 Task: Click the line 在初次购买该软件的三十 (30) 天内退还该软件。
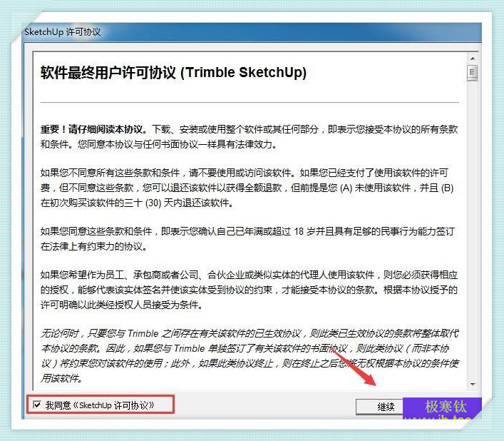click(137, 203)
